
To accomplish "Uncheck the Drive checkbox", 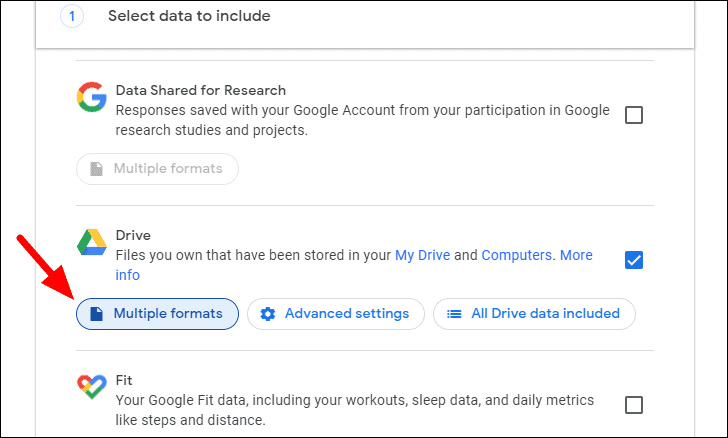I will tap(634, 260).
